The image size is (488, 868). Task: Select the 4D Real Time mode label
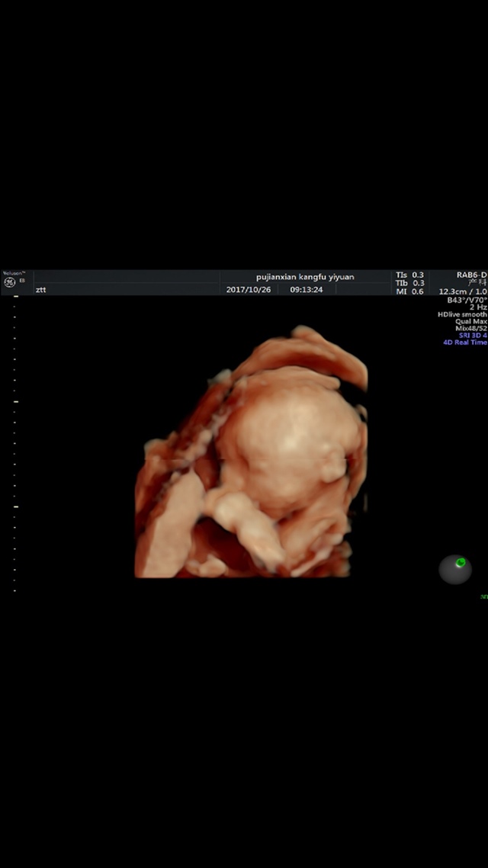[x=465, y=342]
